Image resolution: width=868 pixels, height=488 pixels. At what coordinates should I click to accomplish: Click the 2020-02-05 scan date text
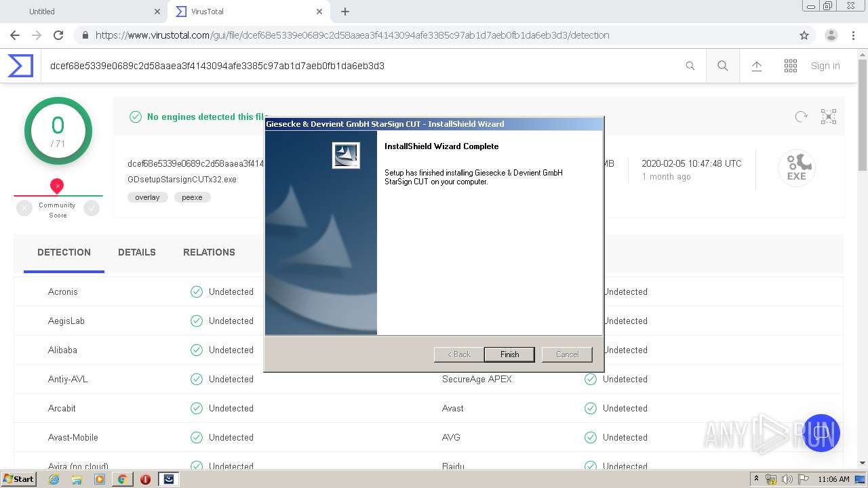[692, 163]
